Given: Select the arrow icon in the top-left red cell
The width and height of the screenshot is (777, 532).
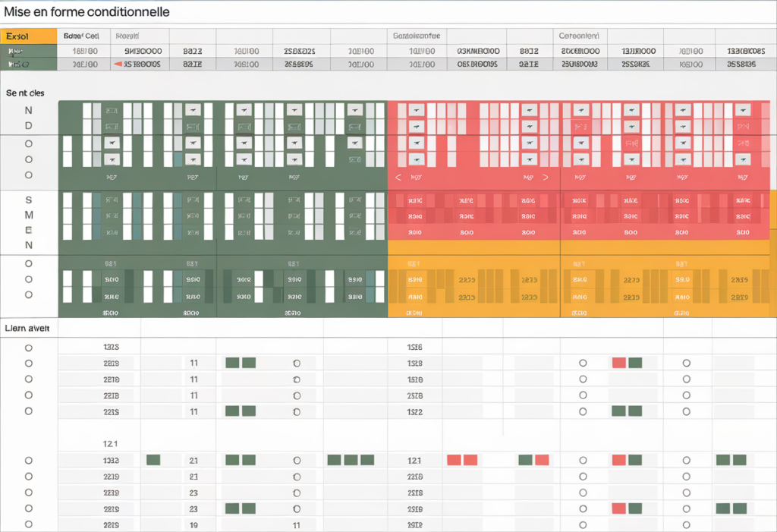Looking at the screenshot, I should click(416, 109).
